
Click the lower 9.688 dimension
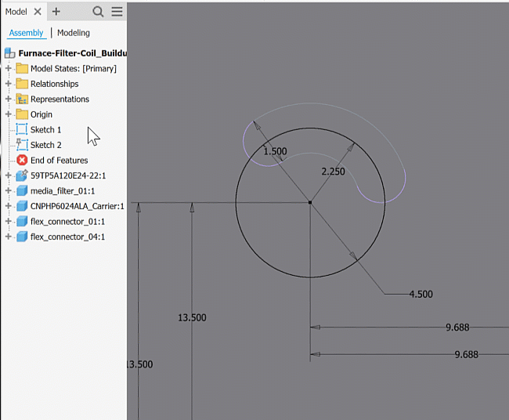click(x=466, y=354)
